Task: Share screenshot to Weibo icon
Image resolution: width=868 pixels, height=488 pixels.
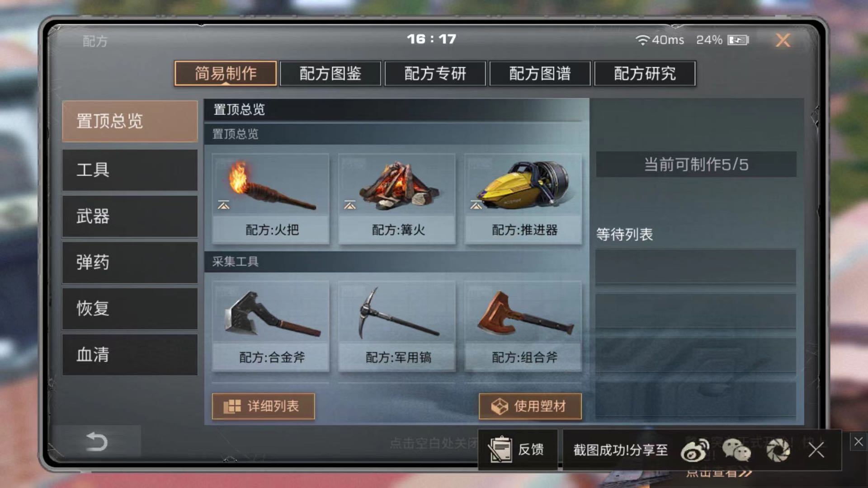Action: coord(695,450)
